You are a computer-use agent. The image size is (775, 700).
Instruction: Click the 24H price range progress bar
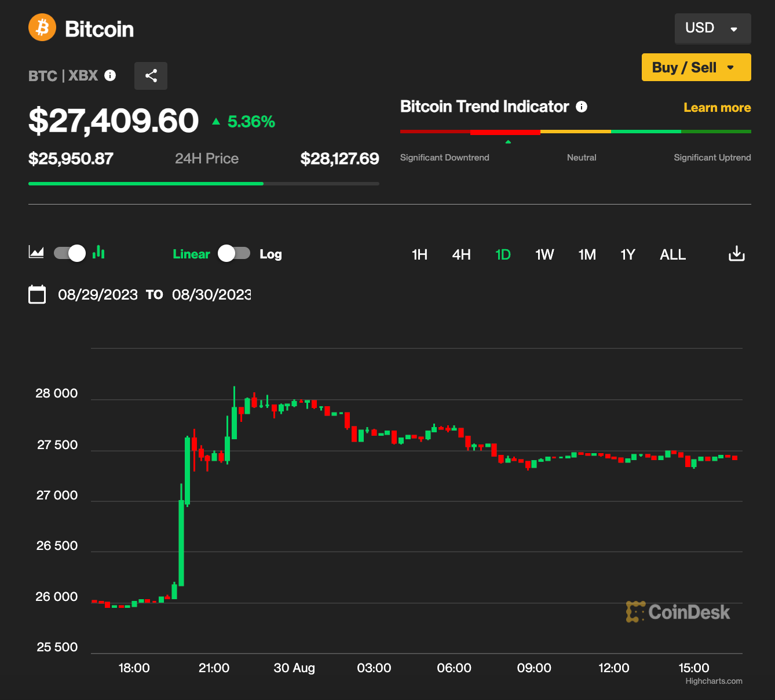pos(204,184)
